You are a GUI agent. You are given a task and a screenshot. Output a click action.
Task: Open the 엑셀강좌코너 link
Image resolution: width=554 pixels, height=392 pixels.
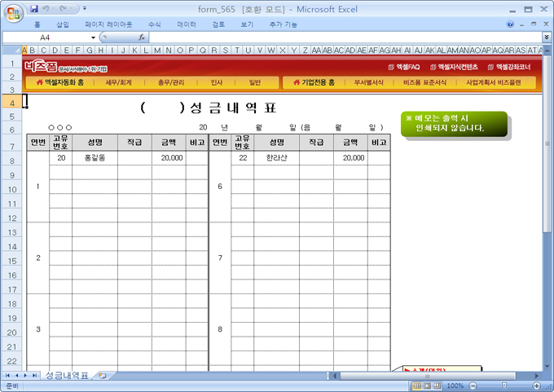[509, 67]
